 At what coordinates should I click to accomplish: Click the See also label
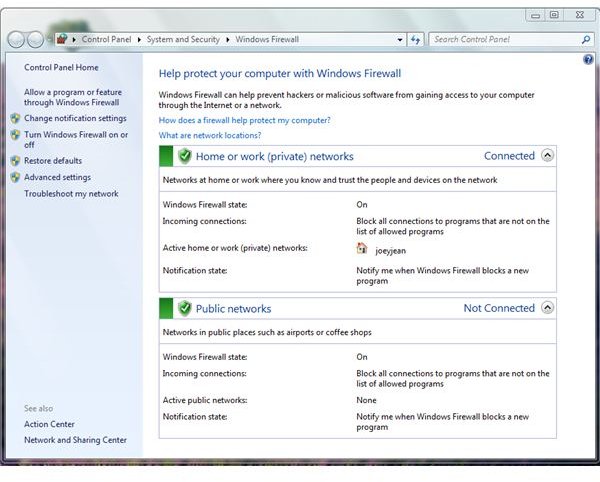[39, 409]
